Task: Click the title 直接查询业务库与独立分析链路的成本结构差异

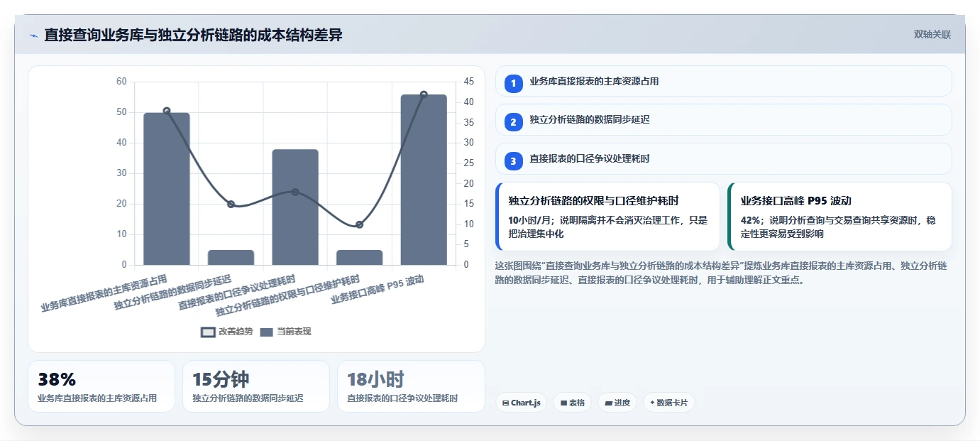Action: tap(193, 35)
